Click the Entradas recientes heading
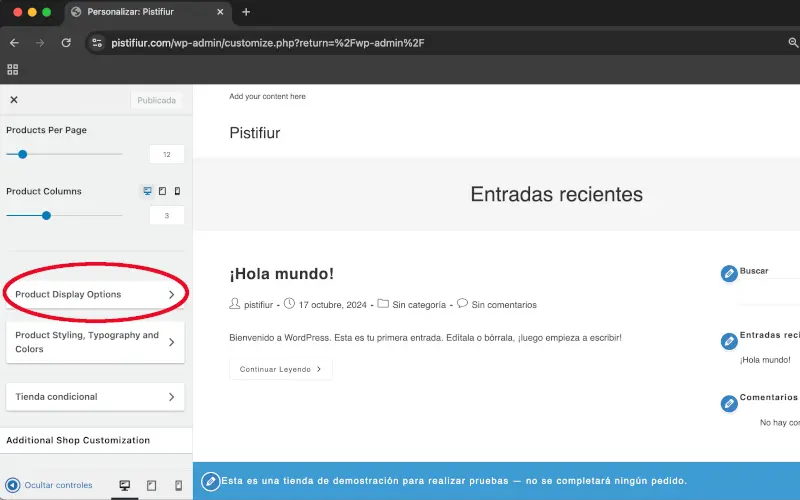The image size is (800, 500). pos(557,194)
